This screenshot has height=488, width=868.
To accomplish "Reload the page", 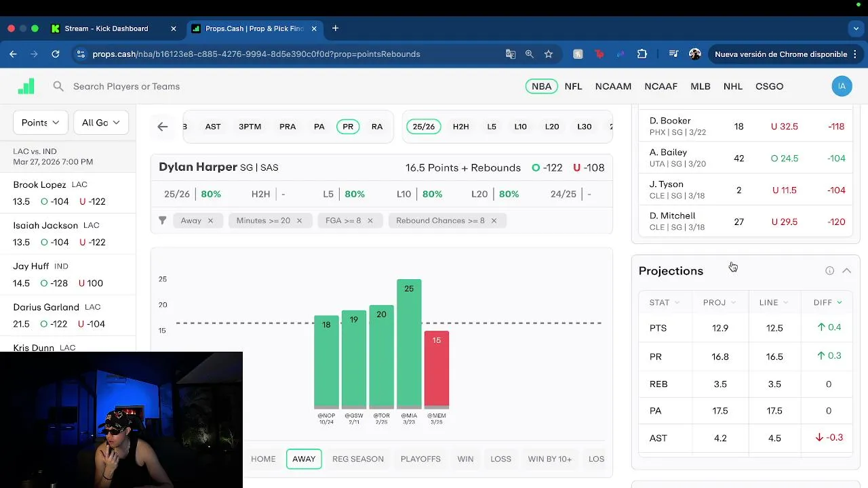I will point(56,54).
